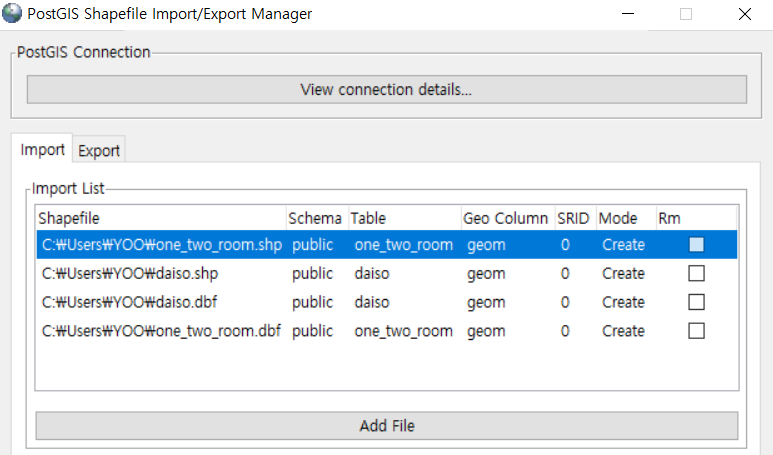Open Create mode dropdown for one_two_room.shp row

[x=623, y=245]
